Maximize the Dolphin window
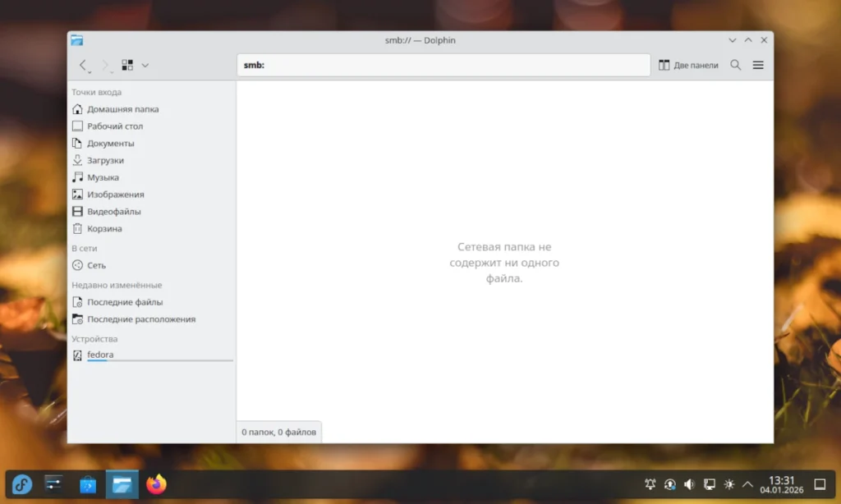The image size is (841, 504). 748,40
